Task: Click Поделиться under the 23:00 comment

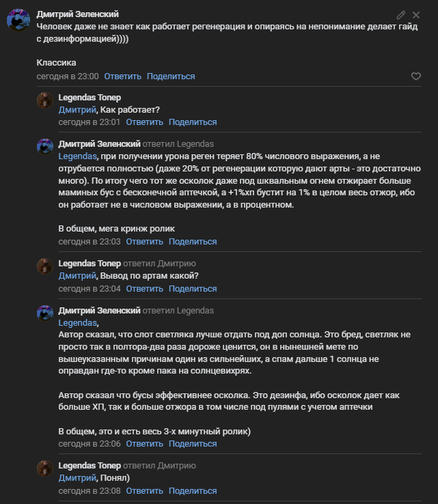Action: [171, 76]
